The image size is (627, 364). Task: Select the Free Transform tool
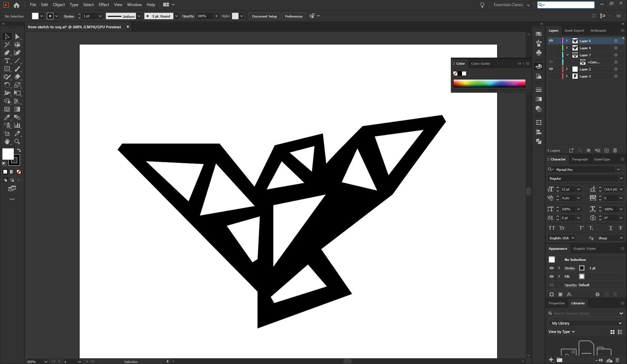[x=17, y=93]
